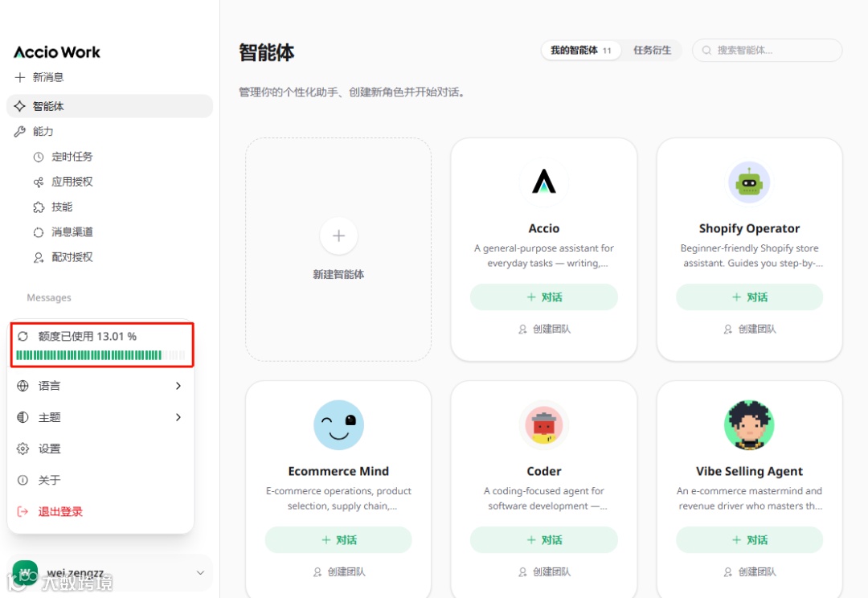Click the gear icon beside 设置
Screen dimensions: 868x598
[23, 448]
